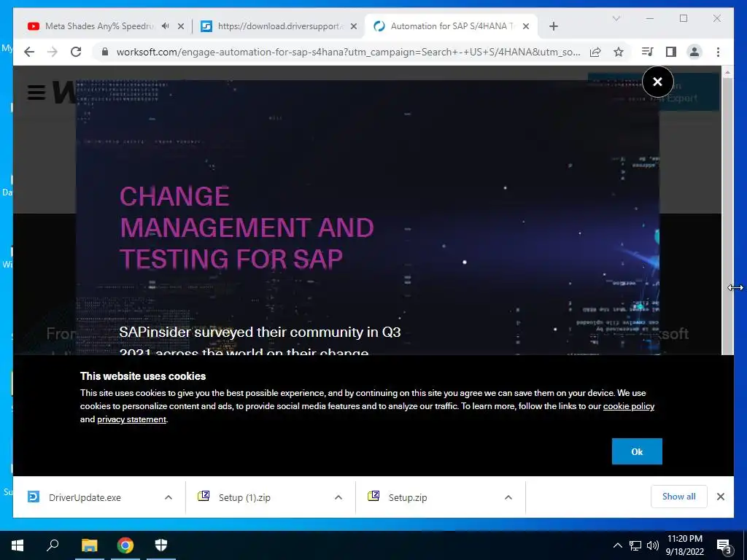
Task: Open the Worksoft hamburger menu
Action: [36, 92]
